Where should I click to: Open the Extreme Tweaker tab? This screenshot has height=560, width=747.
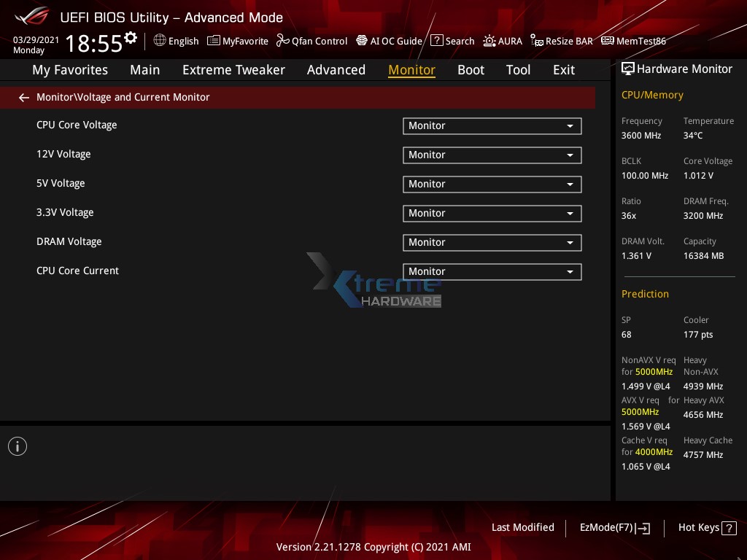(233, 69)
